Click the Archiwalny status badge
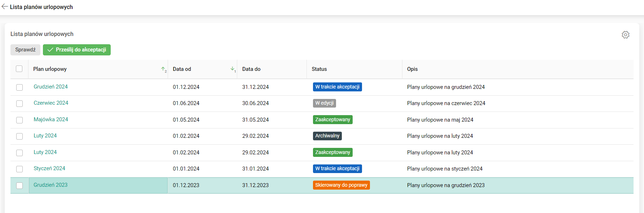 (x=327, y=136)
